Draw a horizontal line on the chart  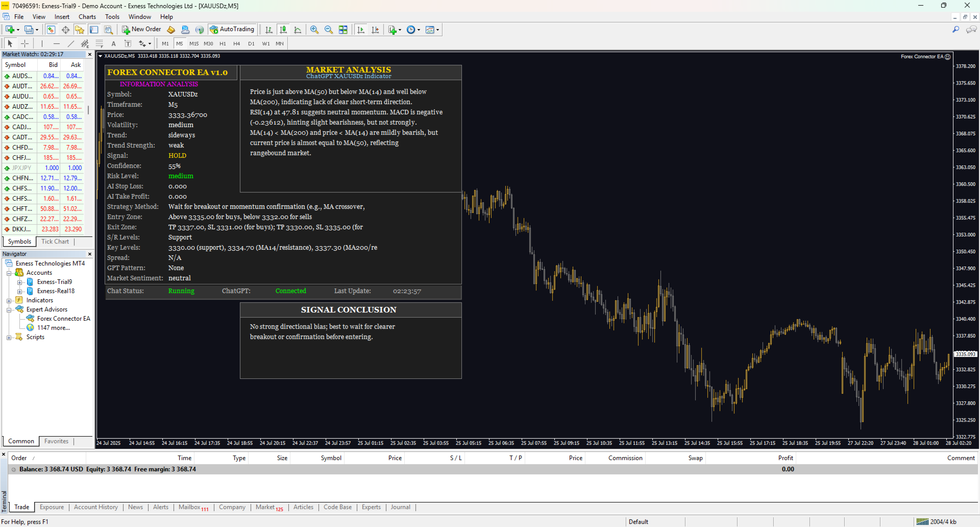coord(56,43)
